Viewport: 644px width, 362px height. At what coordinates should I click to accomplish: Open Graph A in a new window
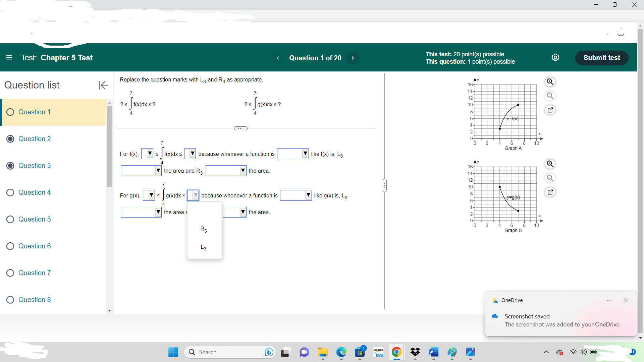(x=550, y=110)
